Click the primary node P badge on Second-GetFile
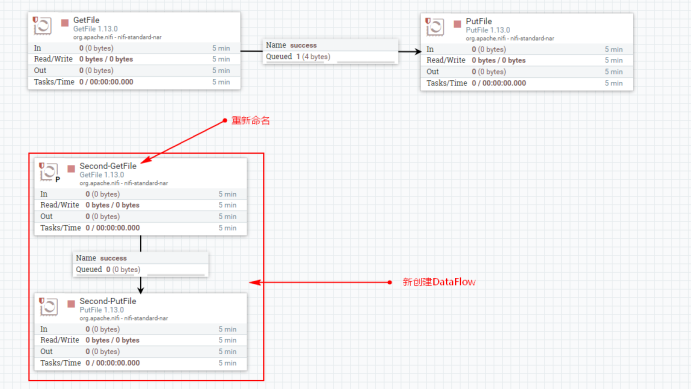The image size is (692, 390). tap(58, 180)
